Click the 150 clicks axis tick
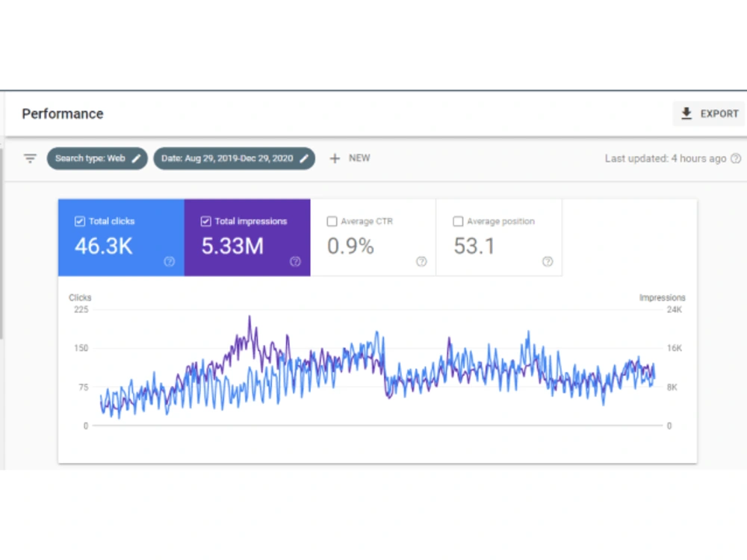Image resolution: width=747 pixels, height=560 pixels. 81,348
